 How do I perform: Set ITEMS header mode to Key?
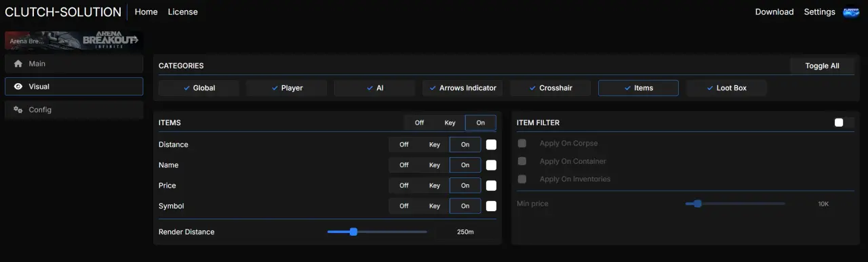pyautogui.click(x=450, y=123)
